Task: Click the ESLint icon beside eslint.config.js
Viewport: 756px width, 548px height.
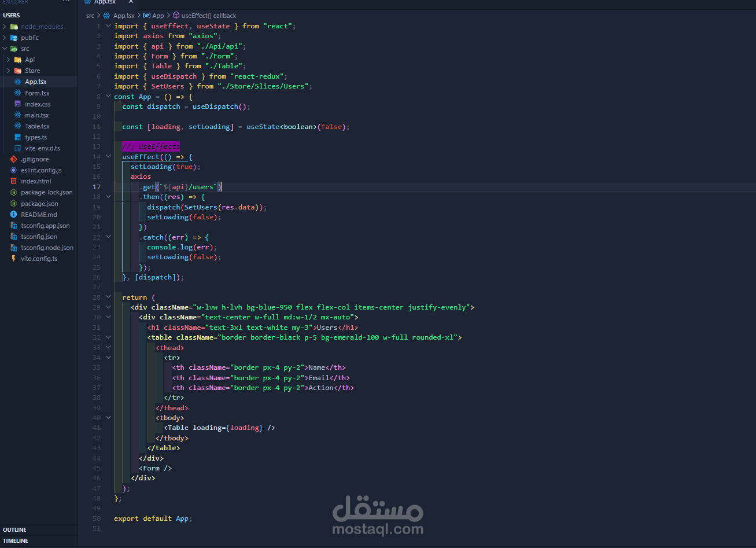Action: click(14, 170)
